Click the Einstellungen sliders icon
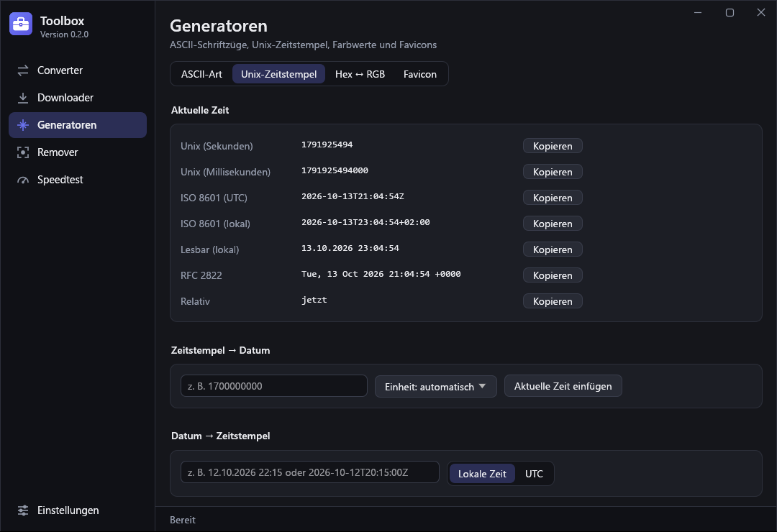 click(23, 510)
